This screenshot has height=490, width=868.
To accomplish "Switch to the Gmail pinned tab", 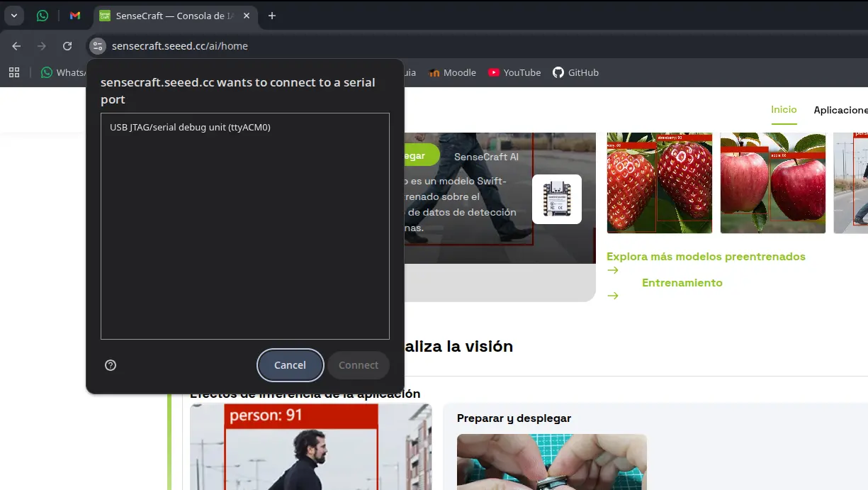I will tap(75, 16).
